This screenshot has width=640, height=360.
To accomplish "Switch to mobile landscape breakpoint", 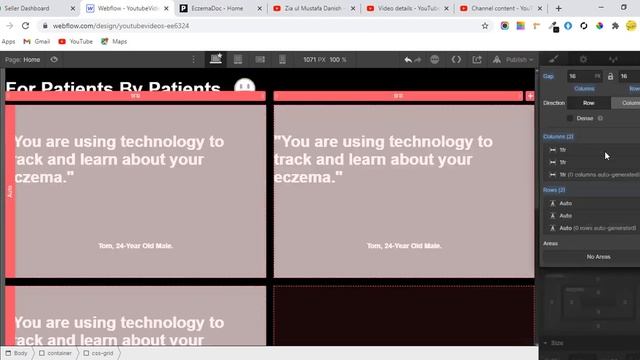I will 260,60.
